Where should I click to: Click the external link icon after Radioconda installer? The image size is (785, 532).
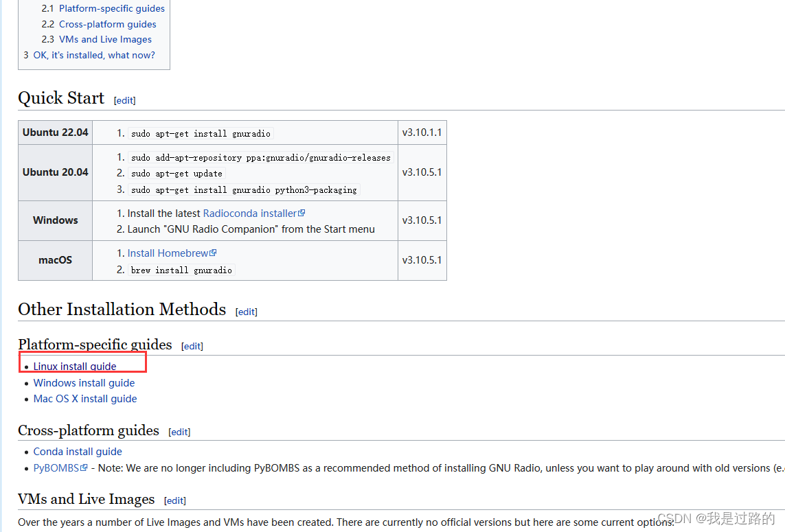pyautogui.click(x=302, y=213)
